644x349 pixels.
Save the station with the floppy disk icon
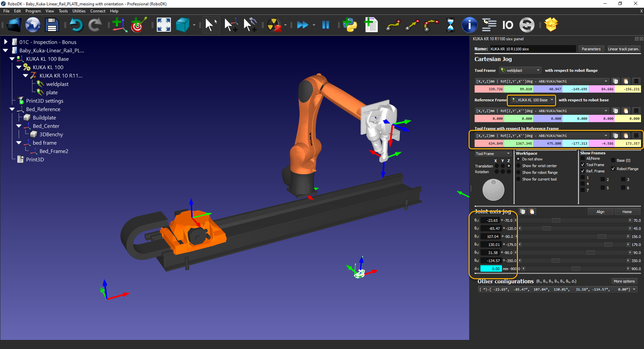click(52, 25)
